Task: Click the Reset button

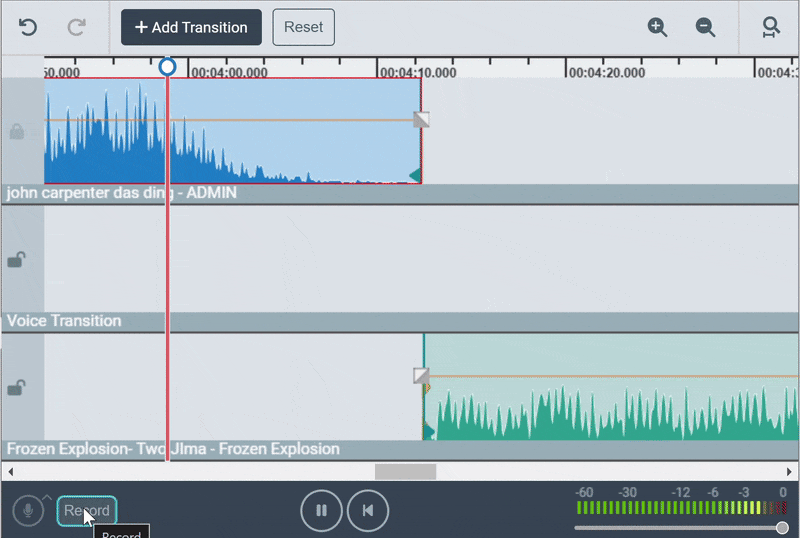Action: pos(303,27)
